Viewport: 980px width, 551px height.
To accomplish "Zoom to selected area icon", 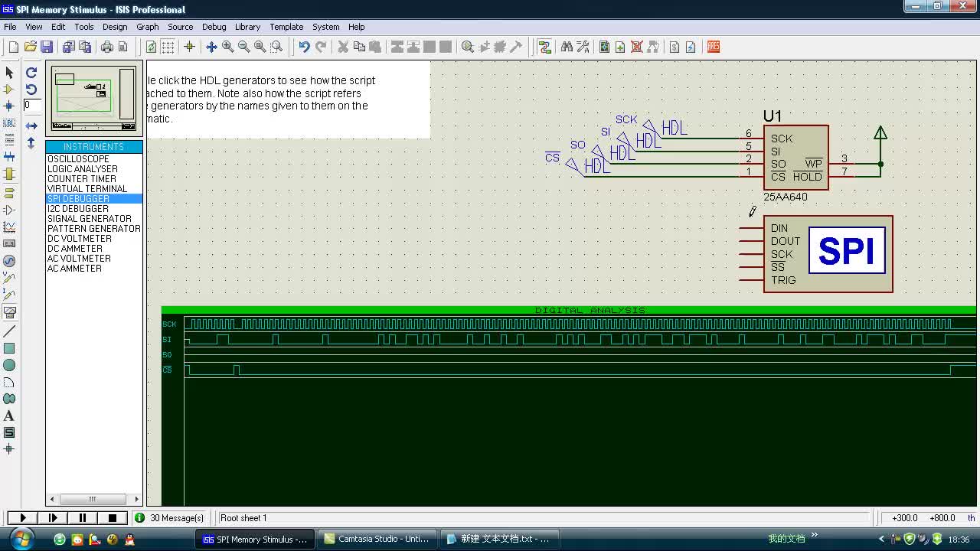I will 276,47.
